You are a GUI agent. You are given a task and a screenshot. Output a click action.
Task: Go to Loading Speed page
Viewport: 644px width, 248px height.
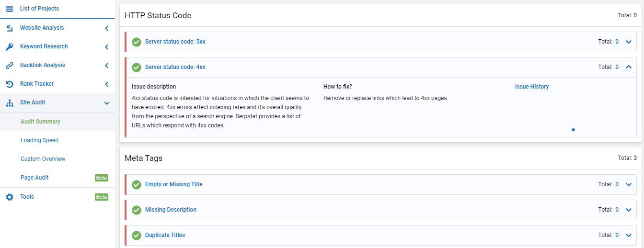pos(39,140)
